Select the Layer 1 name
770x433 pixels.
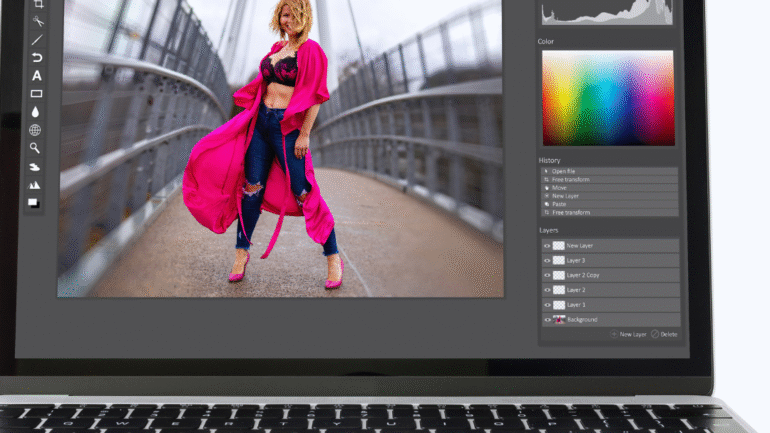tap(577, 305)
